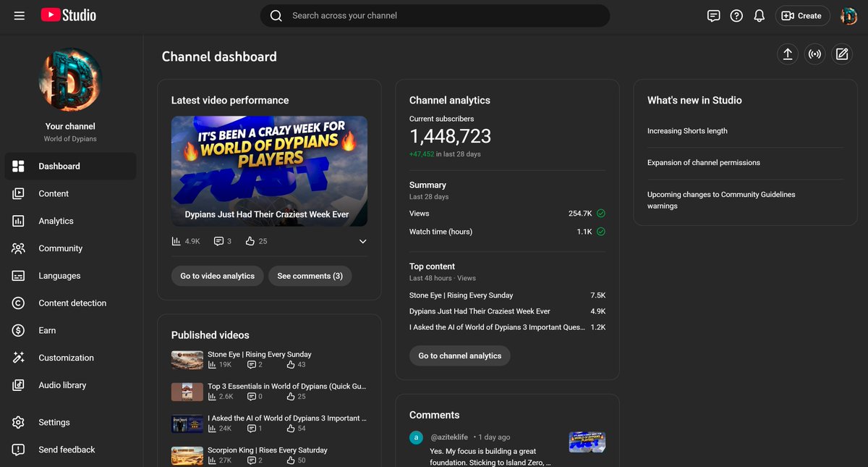Click the @aziteklife username in Comments
Image resolution: width=868 pixels, height=467 pixels.
449,437
